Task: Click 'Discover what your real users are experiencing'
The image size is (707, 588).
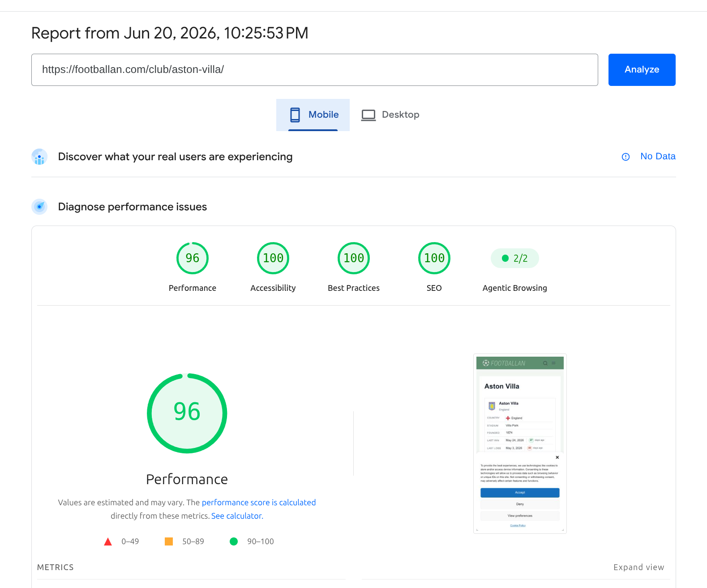Action: tap(175, 157)
